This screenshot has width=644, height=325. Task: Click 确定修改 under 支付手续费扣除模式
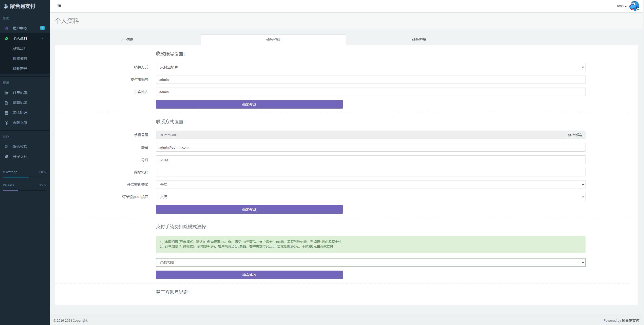click(x=249, y=275)
